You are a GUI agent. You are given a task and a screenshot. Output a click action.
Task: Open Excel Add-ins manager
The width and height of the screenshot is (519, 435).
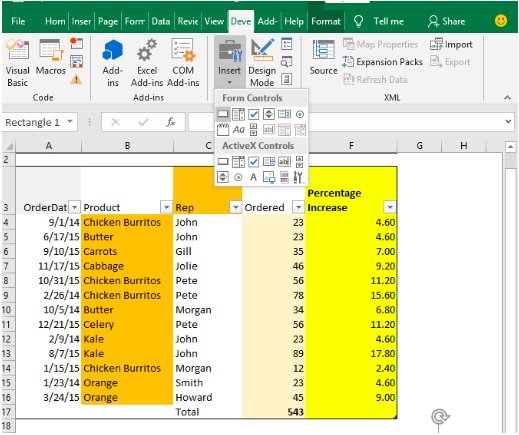click(x=147, y=63)
